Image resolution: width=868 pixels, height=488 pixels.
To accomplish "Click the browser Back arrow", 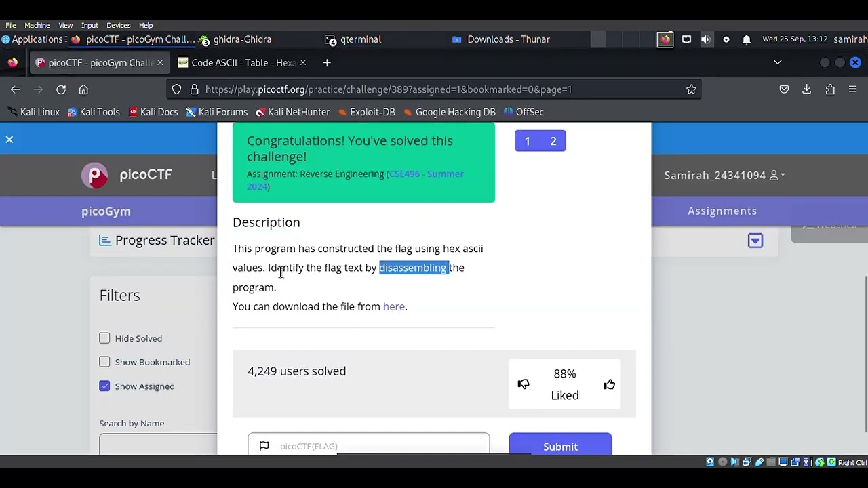I will coord(15,89).
